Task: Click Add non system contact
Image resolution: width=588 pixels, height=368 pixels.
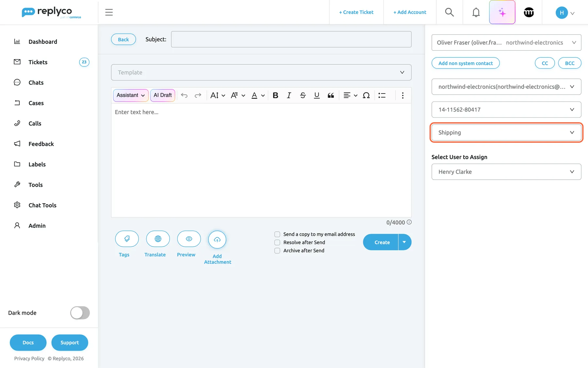Action: (465, 63)
